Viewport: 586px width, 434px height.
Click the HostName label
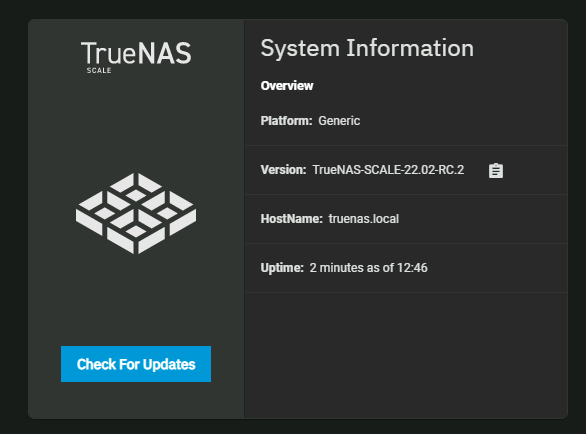click(292, 219)
